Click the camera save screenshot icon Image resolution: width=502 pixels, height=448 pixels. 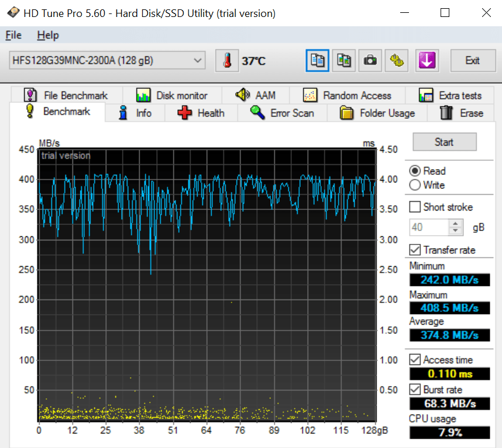click(370, 60)
